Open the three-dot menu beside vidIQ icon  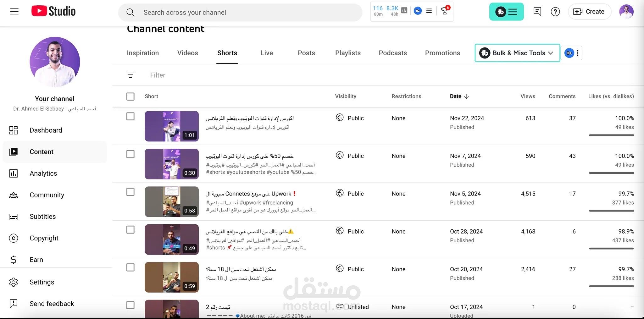[x=578, y=53]
